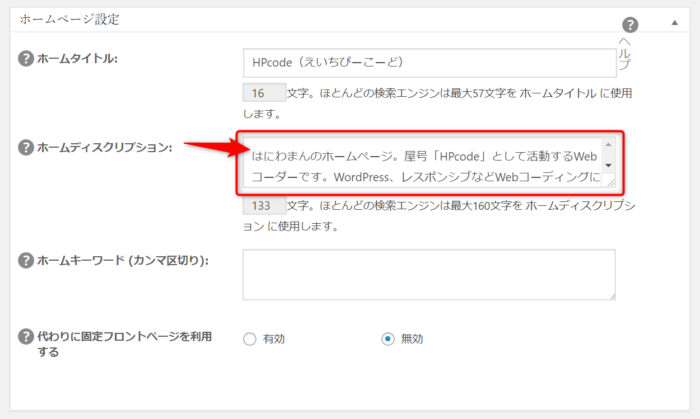Open help icon for ホームキーワード field
This screenshot has width=700, height=419.
tap(26, 261)
